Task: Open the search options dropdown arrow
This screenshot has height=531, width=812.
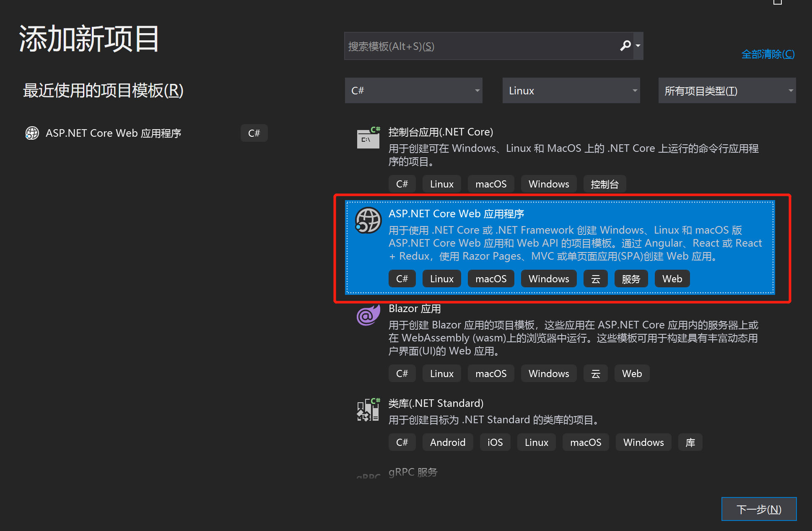Action: [638, 46]
